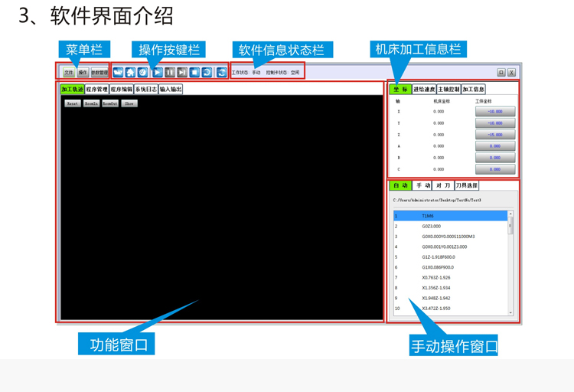Close the software window with X
Screen dimensions: 574x392
point(512,72)
